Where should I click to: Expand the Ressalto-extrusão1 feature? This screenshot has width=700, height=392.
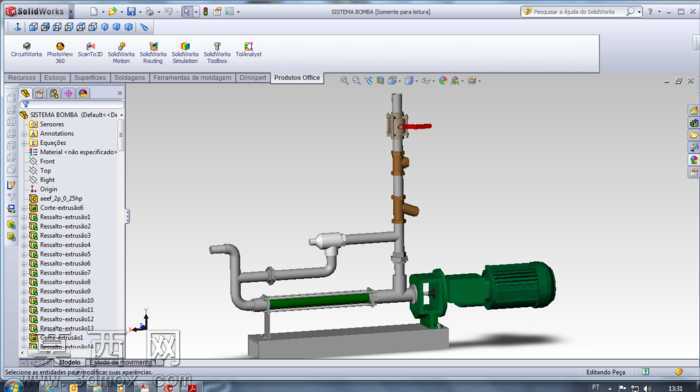pos(25,217)
